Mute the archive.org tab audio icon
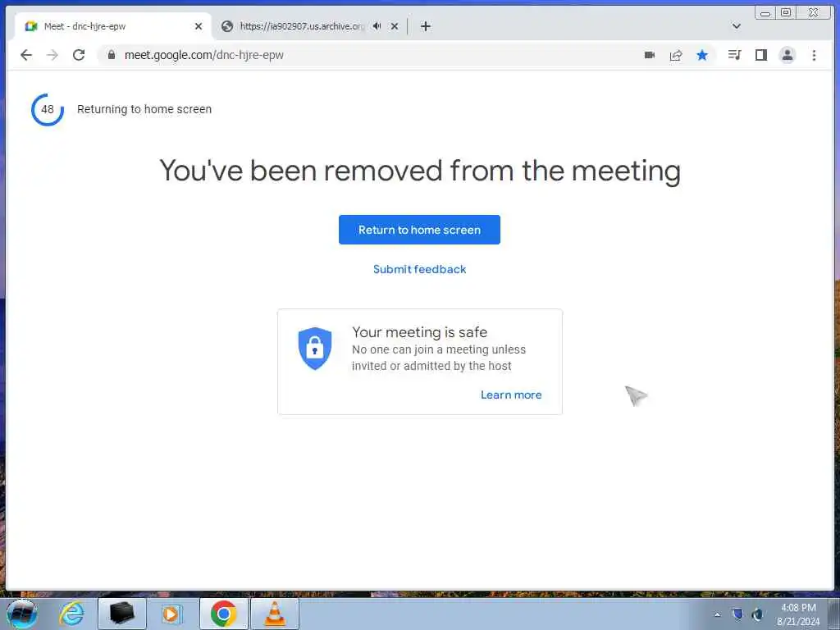840x630 pixels. (x=377, y=26)
